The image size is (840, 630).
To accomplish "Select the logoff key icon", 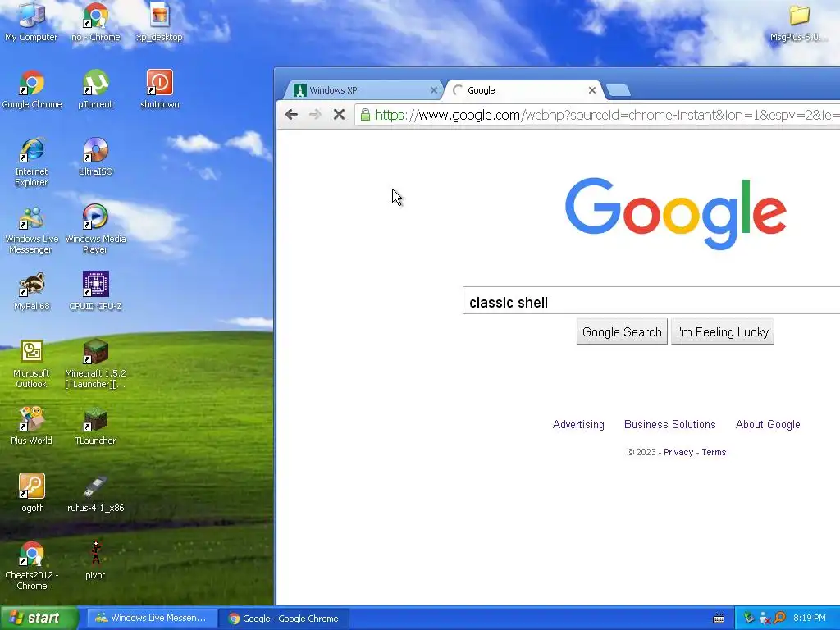I will 31,493.
